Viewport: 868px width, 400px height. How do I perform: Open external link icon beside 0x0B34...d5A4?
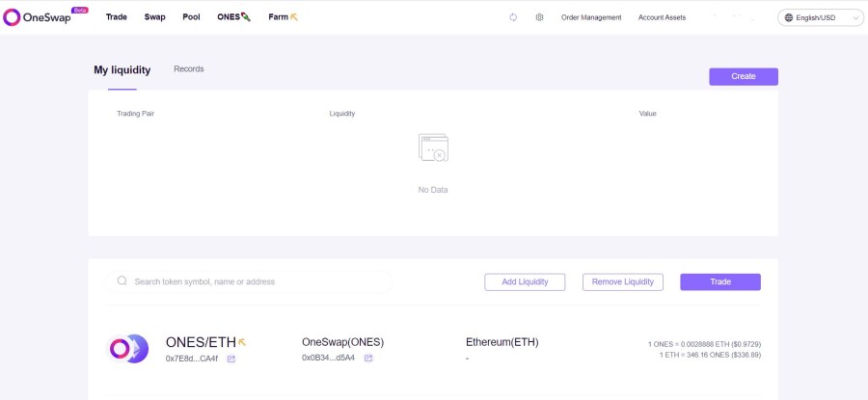(x=368, y=358)
